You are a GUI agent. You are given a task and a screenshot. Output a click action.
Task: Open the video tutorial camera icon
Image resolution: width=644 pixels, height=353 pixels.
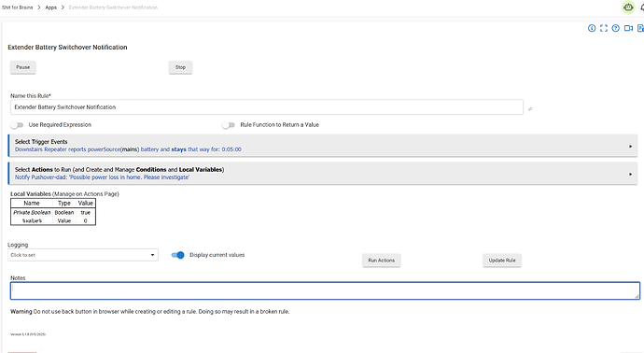[x=628, y=28]
